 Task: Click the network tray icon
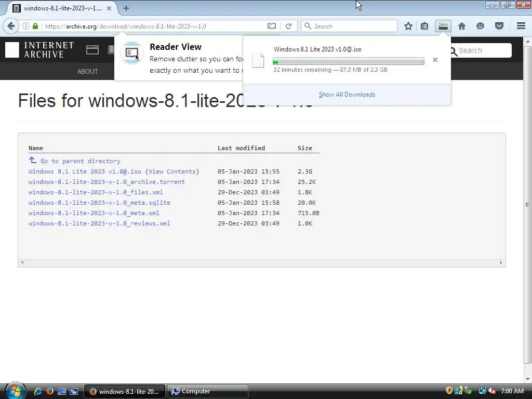point(482,391)
